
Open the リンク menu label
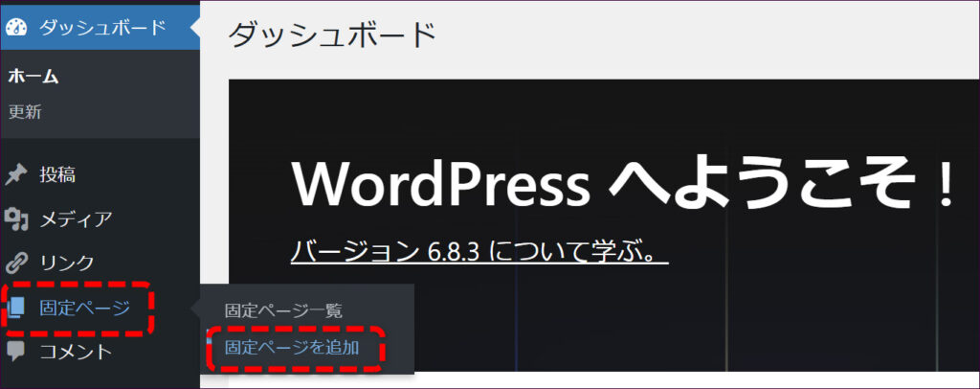[x=66, y=263]
